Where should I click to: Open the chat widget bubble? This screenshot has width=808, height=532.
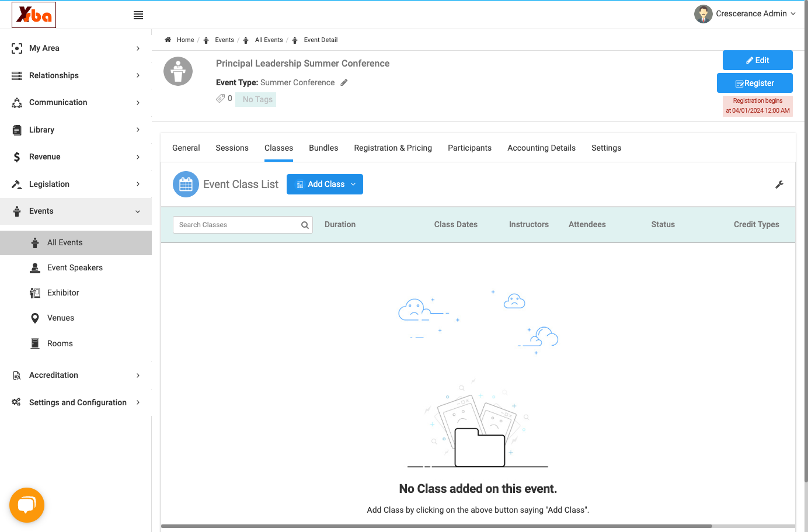pyautogui.click(x=27, y=505)
